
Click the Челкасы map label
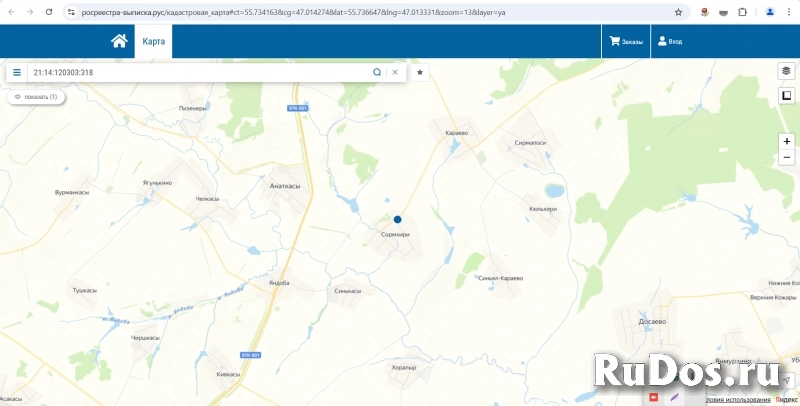pyautogui.click(x=207, y=199)
